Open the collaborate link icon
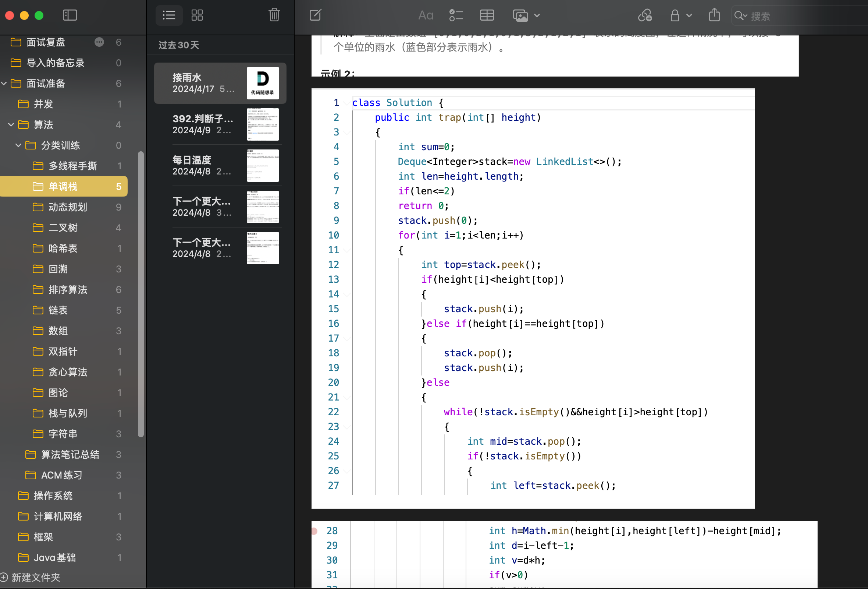868x589 pixels. (645, 15)
